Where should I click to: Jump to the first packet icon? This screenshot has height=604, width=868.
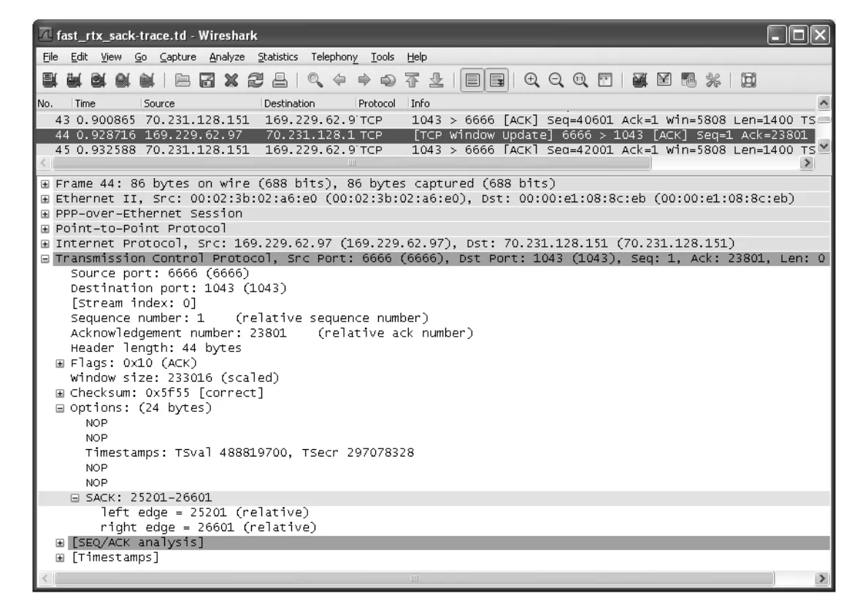[412, 81]
